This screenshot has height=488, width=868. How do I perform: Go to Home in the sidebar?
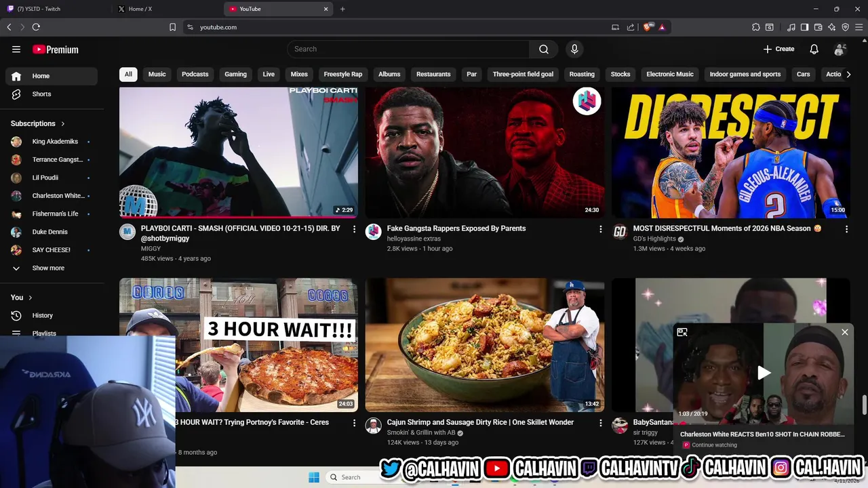click(x=52, y=76)
